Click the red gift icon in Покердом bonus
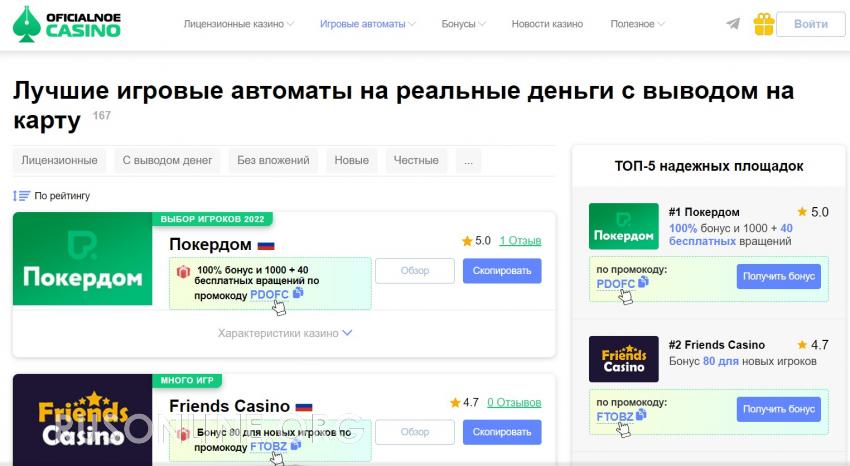The height and width of the screenshot is (466, 850). [x=183, y=271]
